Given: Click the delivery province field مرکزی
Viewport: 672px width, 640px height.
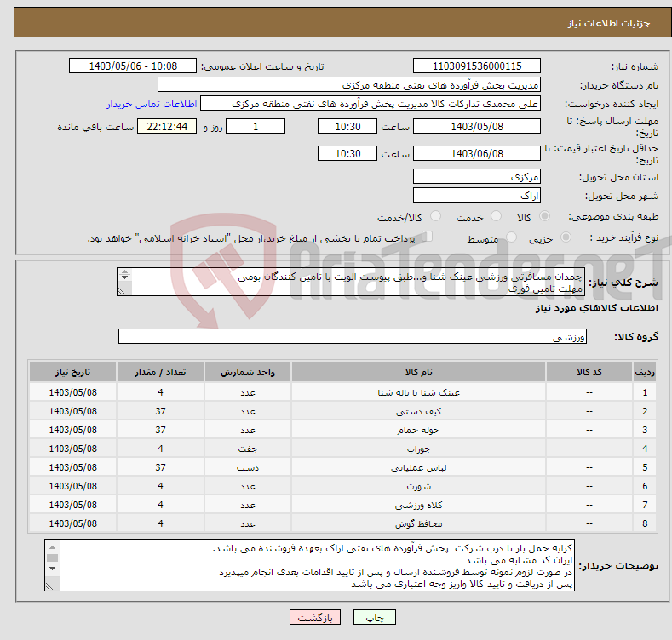Looking at the screenshot, I should tap(477, 176).
